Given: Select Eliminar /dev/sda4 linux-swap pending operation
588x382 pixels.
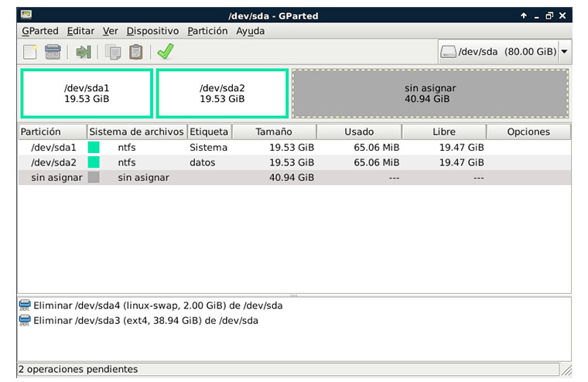Looking at the screenshot, I should pos(158,305).
